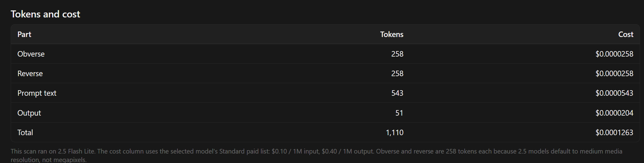
Task: Click the Tokens and cost heading
Action: 45,14
